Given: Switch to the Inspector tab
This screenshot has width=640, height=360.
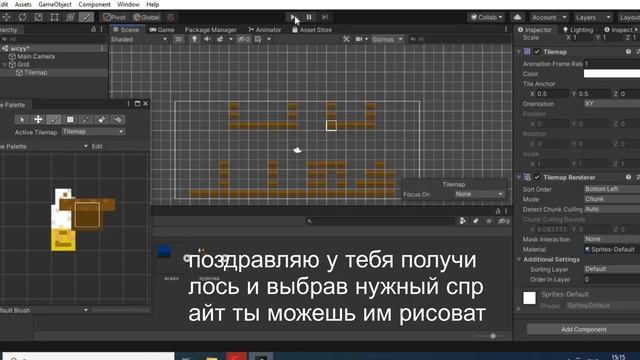Looking at the screenshot, I should pos(535,30).
